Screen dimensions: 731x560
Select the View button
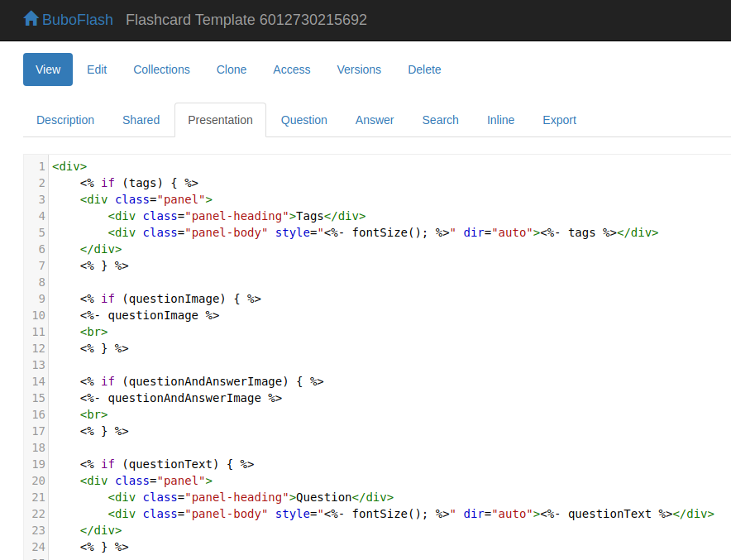(x=48, y=69)
